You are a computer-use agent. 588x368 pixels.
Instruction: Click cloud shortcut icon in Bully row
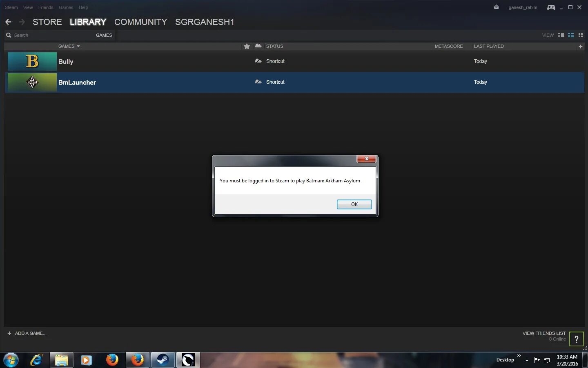(x=258, y=61)
